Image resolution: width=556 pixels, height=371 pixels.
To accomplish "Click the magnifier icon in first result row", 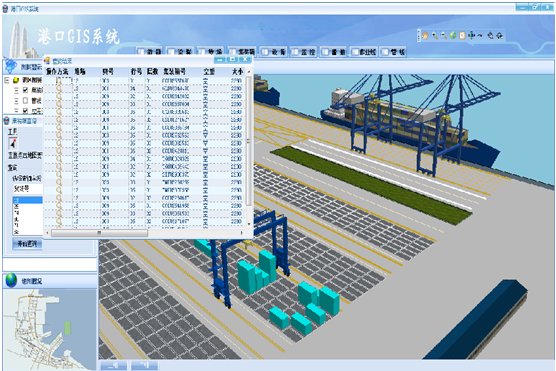I will [x=59, y=81].
